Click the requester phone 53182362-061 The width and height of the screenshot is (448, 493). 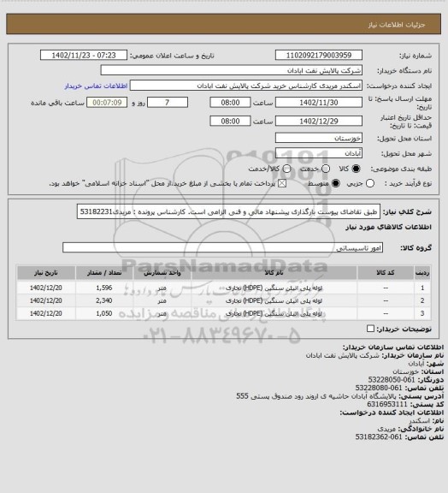point(379,437)
